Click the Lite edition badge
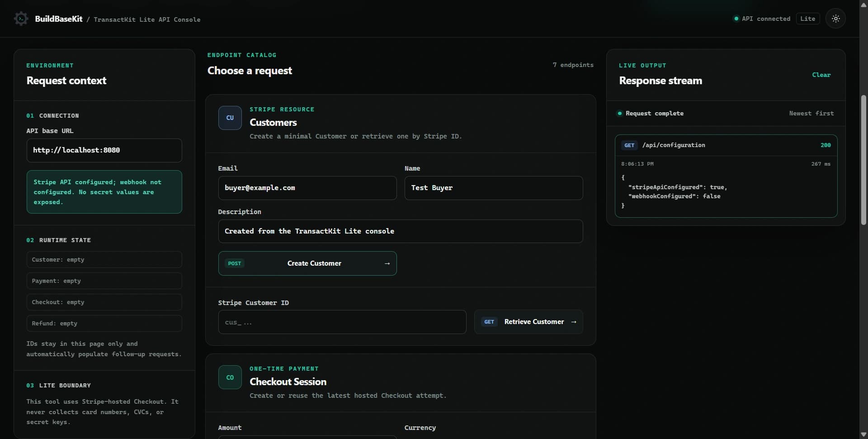 (x=807, y=19)
